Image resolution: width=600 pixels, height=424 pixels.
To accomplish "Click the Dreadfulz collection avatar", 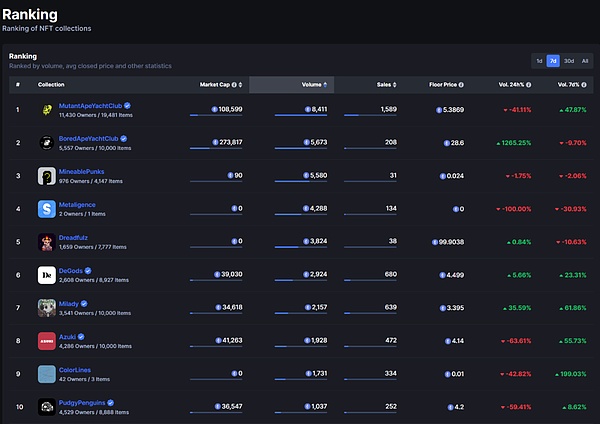I will tap(47, 242).
